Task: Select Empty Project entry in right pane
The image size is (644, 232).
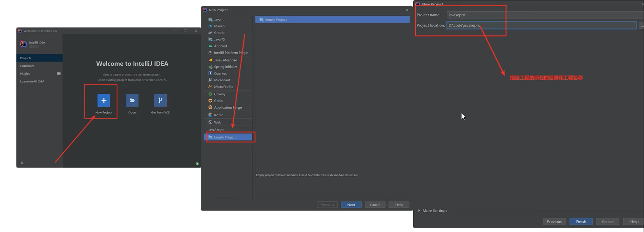Action: [x=332, y=20]
